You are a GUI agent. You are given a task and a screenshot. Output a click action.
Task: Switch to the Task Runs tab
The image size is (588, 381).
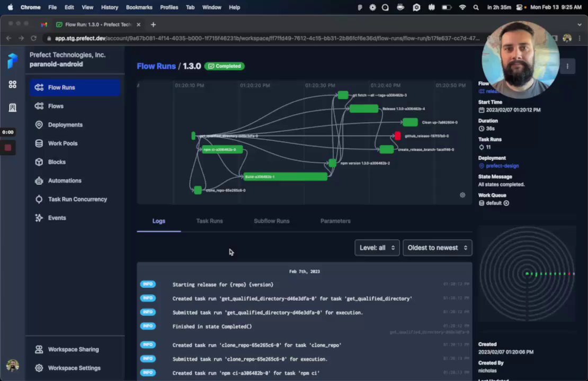point(209,221)
